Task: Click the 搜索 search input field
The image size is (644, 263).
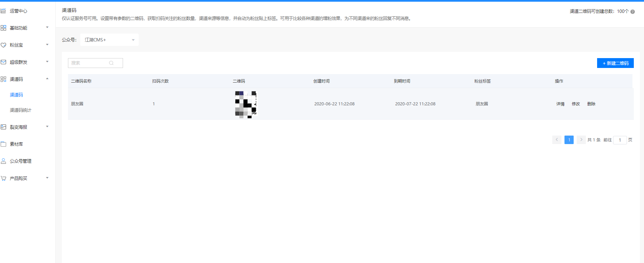Action: tap(95, 63)
